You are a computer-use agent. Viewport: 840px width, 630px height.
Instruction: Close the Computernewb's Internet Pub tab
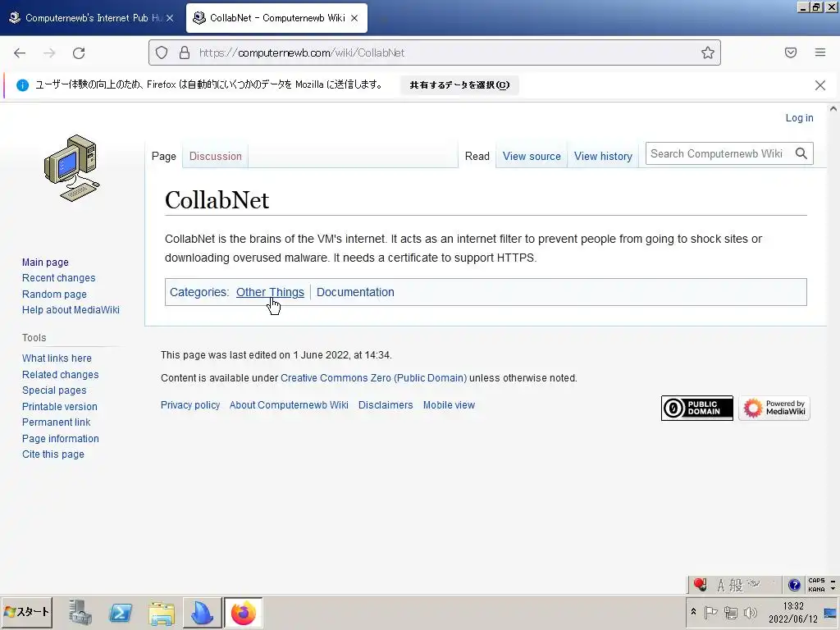pos(170,18)
